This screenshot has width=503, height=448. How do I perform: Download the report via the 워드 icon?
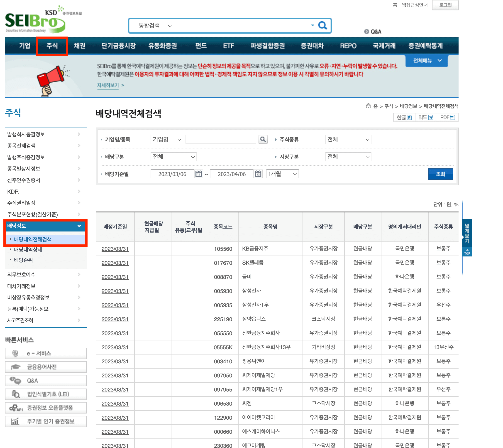[426, 118]
